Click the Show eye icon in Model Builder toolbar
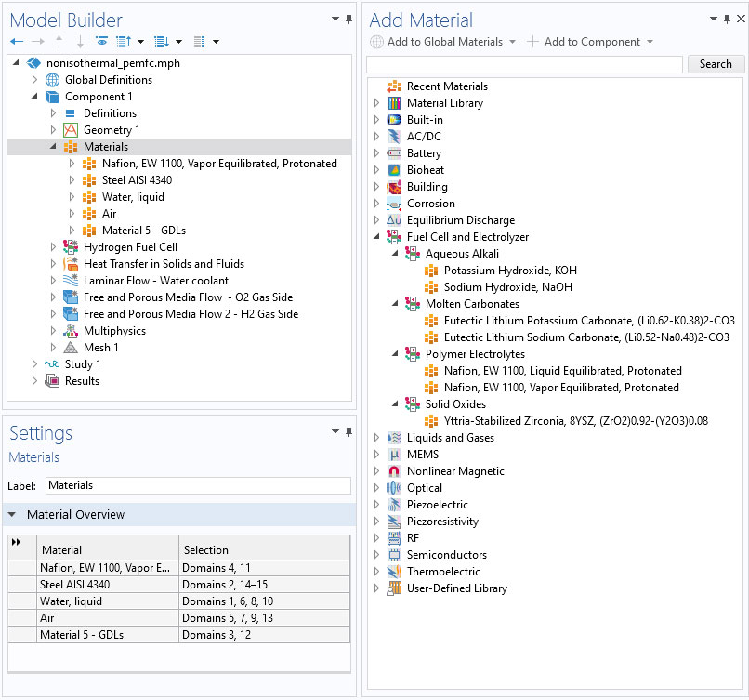The height and width of the screenshot is (700, 749). (x=100, y=40)
